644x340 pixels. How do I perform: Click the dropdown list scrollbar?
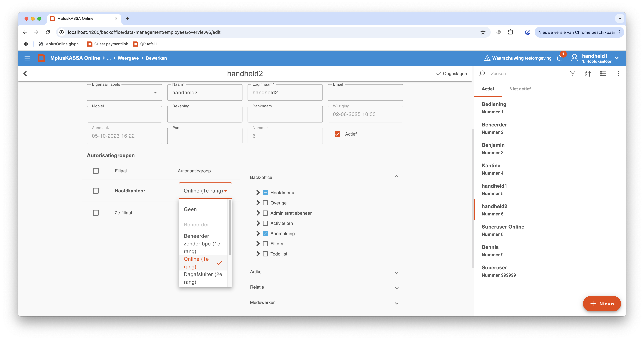[x=230, y=227]
